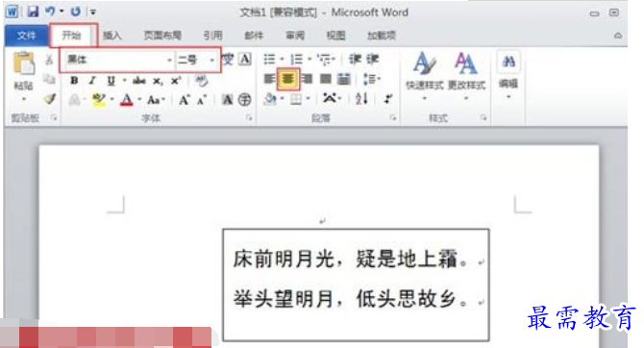Viewport: 644px width, 348px height.
Task: Open the Change Case Aa menu
Action: [x=155, y=100]
